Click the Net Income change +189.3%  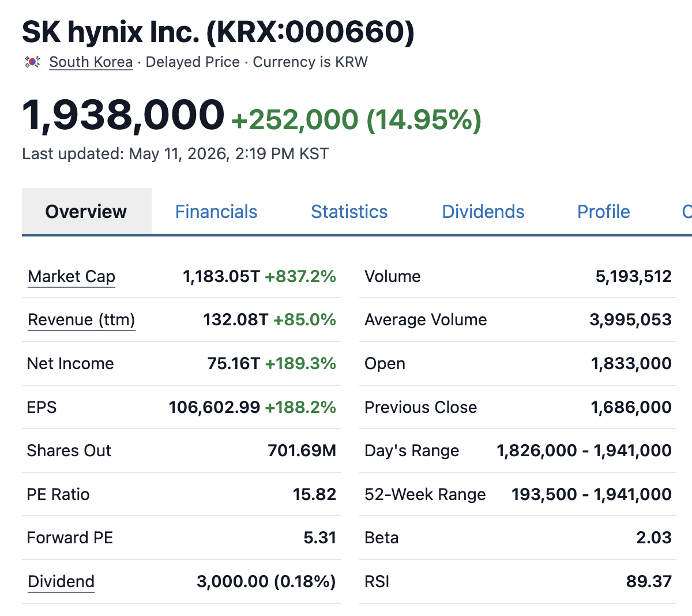[300, 363]
